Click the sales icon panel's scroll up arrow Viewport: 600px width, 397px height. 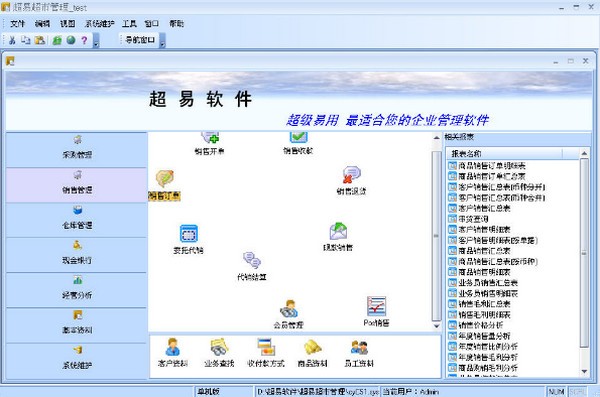click(437, 137)
